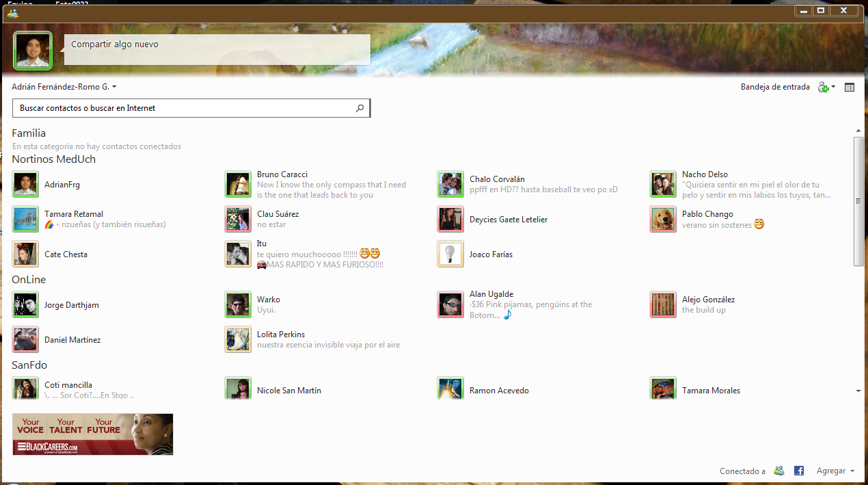The height and width of the screenshot is (485, 868).
Task: Click the user's own profile picture
Action: pos(32,51)
